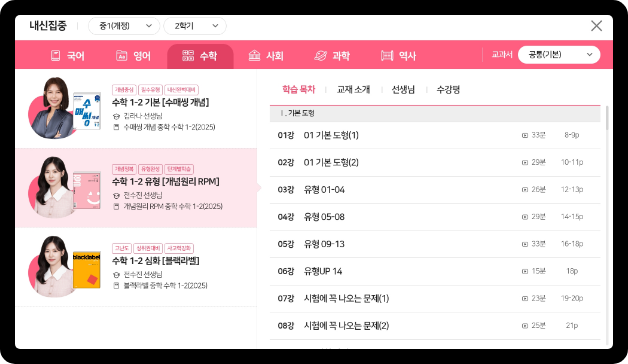Select the 국어 subject book icon
The height and width of the screenshot is (364, 628).
coord(55,56)
